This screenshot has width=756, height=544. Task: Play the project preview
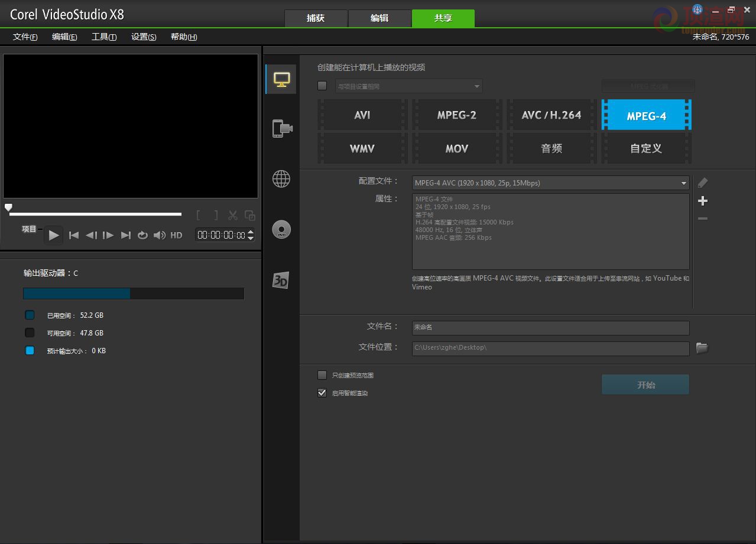(54, 235)
